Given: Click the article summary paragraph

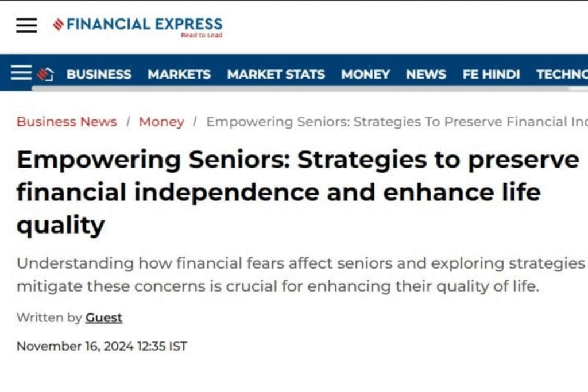Looking at the screenshot, I should 287,274.
